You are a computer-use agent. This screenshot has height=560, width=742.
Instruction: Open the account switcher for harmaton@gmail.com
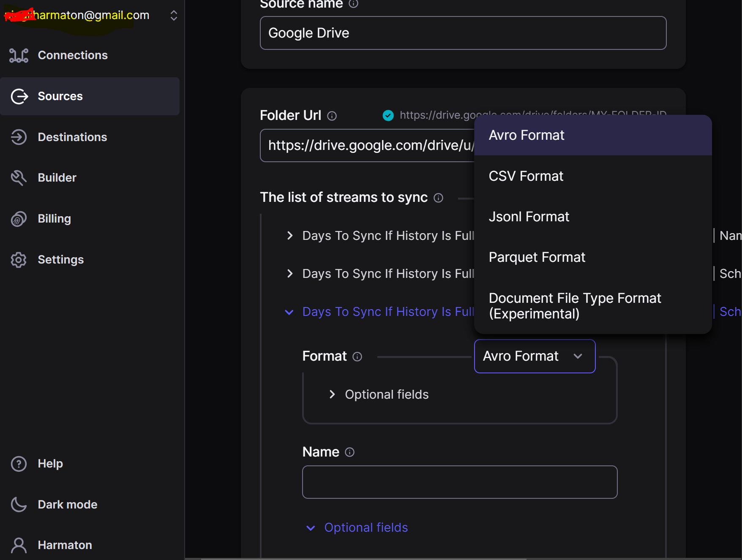pyautogui.click(x=173, y=15)
